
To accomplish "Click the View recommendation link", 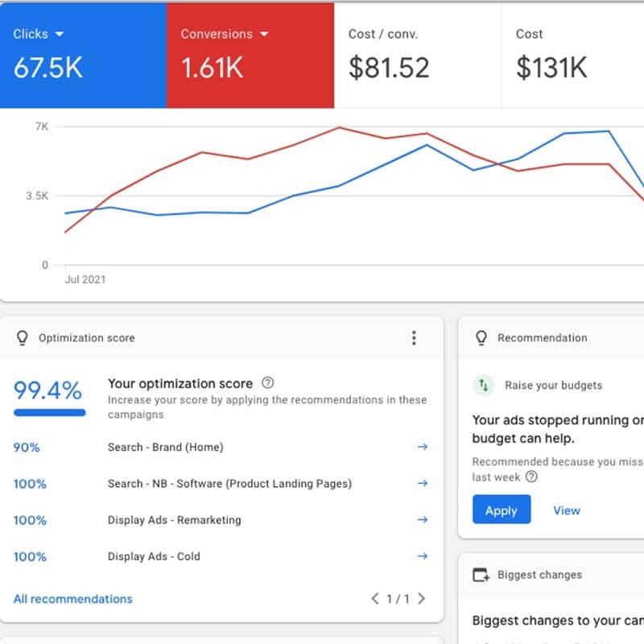I will 566,510.
